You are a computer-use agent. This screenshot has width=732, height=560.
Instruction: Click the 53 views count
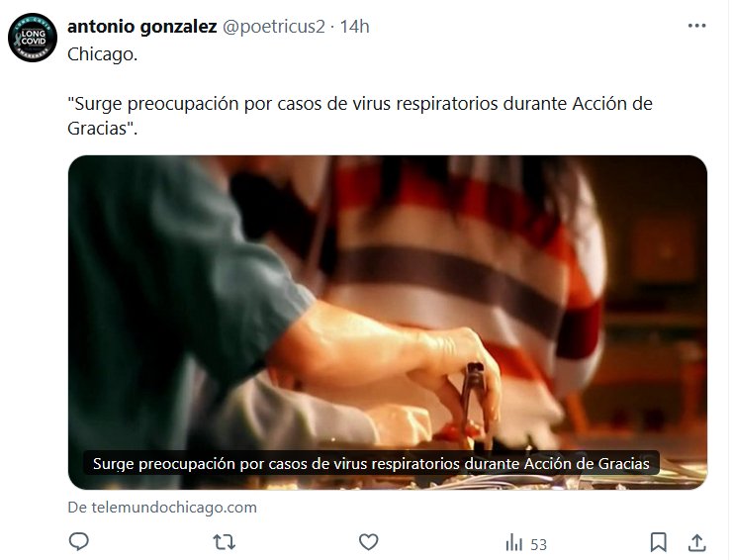(x=538, y=544)
